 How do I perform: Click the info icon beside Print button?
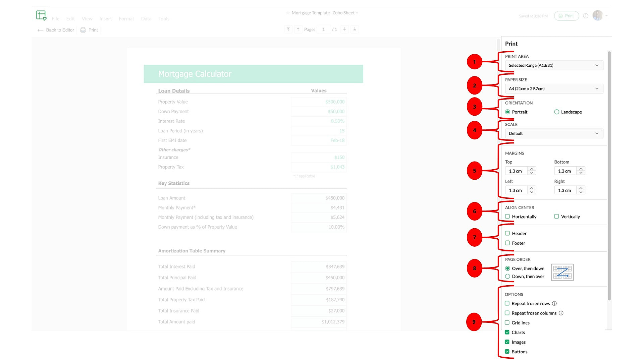pyautogui.click(x=586, y=16)
